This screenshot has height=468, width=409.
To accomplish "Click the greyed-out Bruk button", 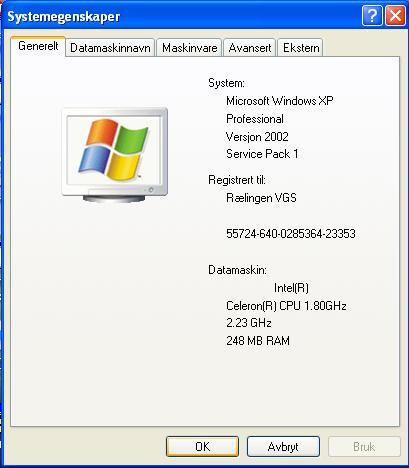I will (364, 447).
